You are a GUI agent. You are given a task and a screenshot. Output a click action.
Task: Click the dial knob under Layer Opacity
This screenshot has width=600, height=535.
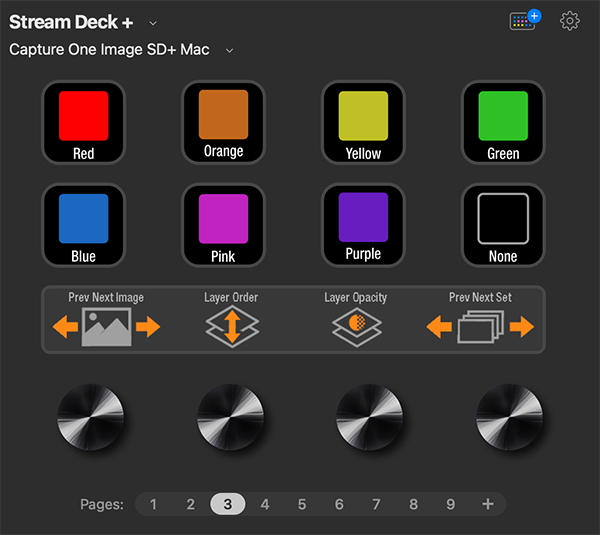(x=370, y=417)
